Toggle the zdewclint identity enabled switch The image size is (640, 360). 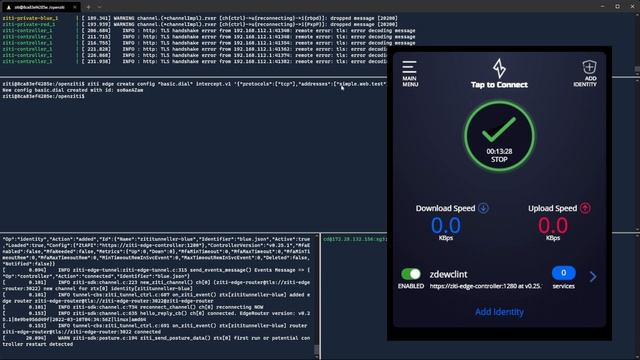(x=411, y=274)
